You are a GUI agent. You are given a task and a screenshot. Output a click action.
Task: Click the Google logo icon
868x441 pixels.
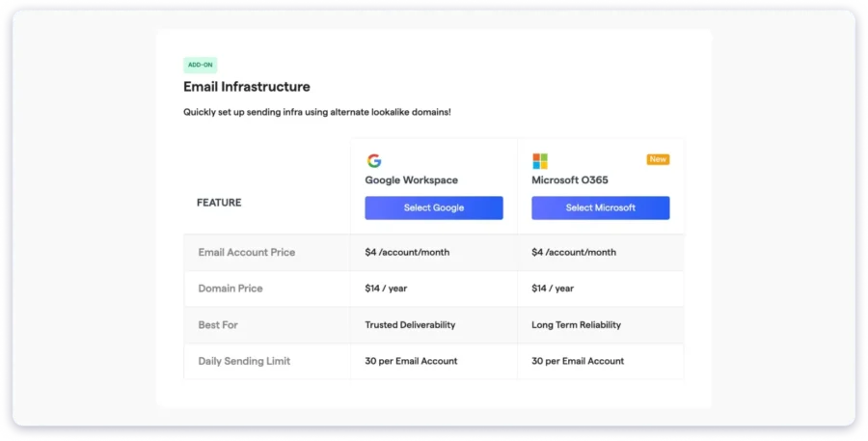point(374,161)
